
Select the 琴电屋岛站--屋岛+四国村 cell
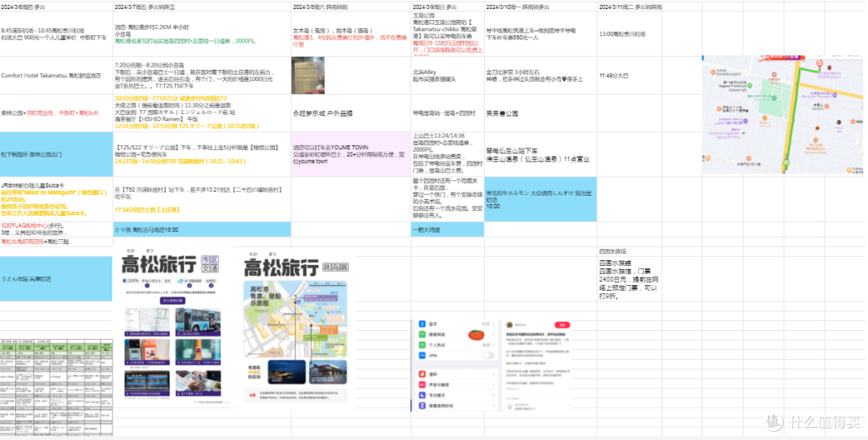point(448,113)
